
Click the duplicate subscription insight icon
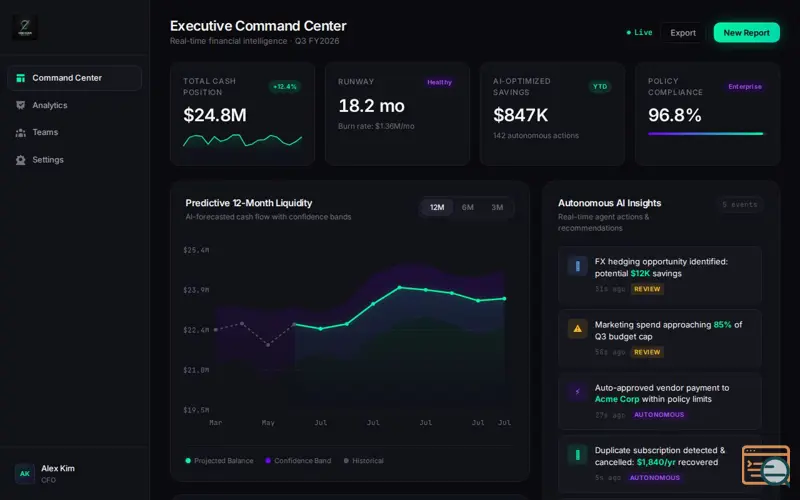pyautogui.click(x=578, y=455)
